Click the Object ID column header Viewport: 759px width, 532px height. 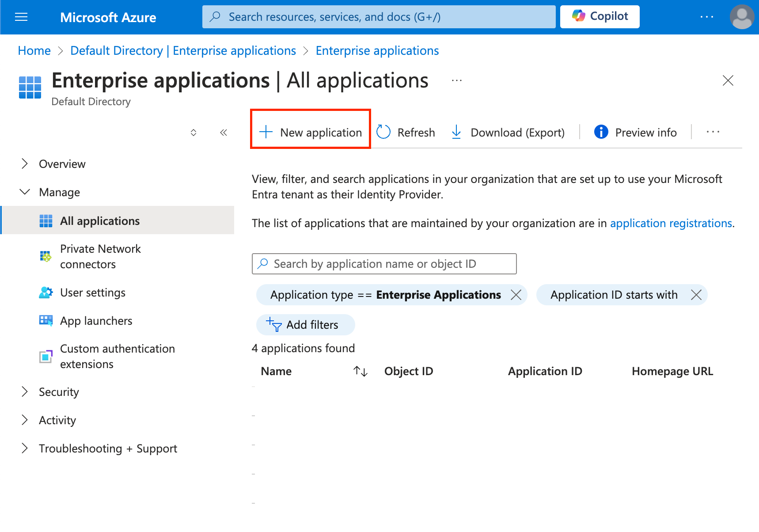click(409, 371)
